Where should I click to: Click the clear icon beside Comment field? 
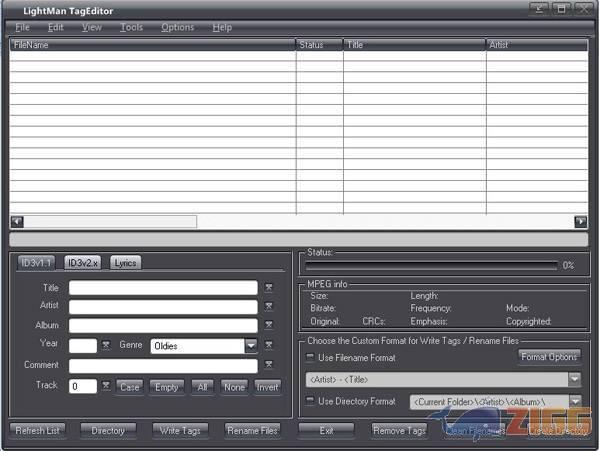[268, 366]
